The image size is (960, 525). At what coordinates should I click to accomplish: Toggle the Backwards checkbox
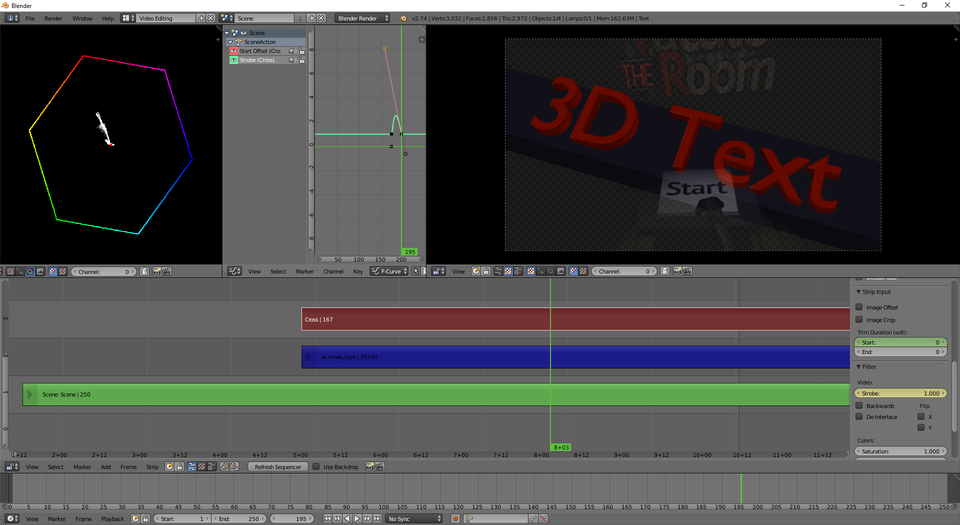pos(859,406)
